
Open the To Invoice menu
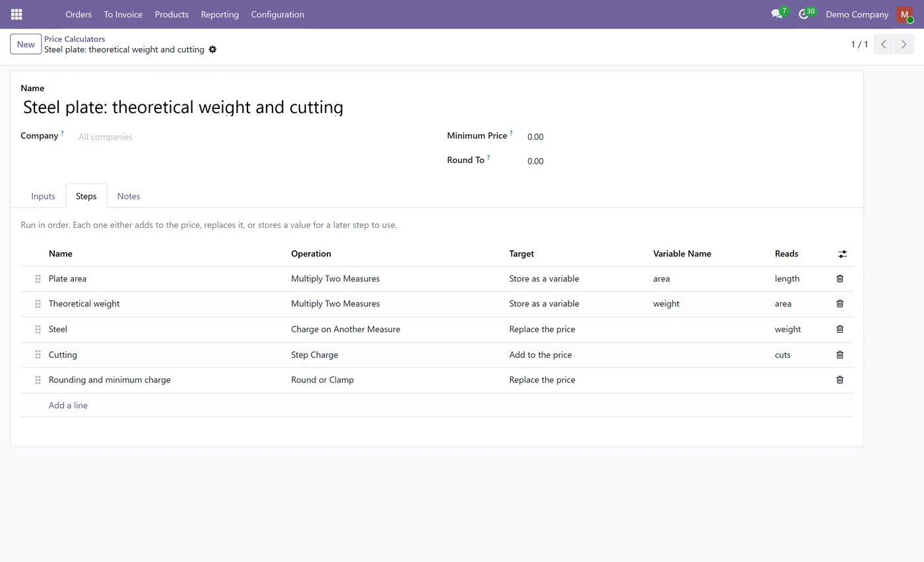(123, 14)
